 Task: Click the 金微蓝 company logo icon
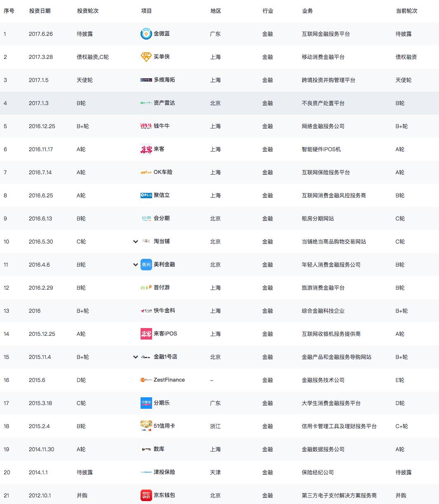(146, 34)
